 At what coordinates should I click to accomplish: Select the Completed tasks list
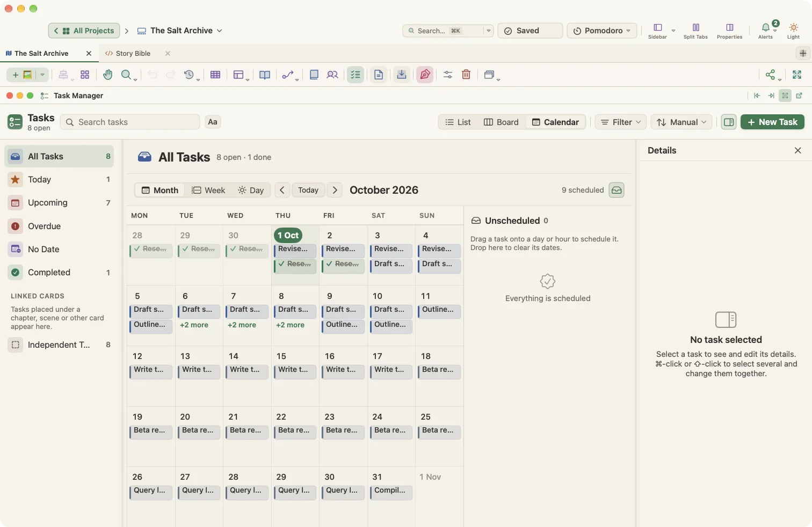pyautogui.click(x=59, y=272)
